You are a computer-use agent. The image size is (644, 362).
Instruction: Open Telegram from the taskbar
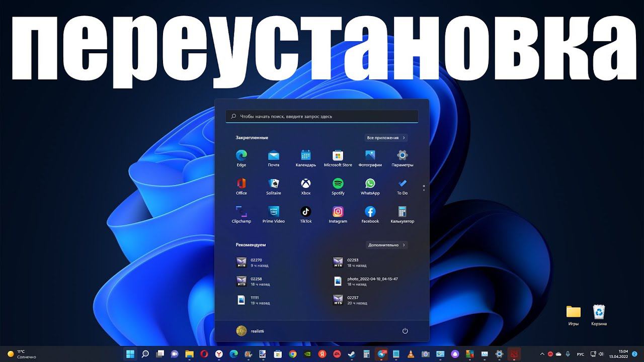(381, 354)
